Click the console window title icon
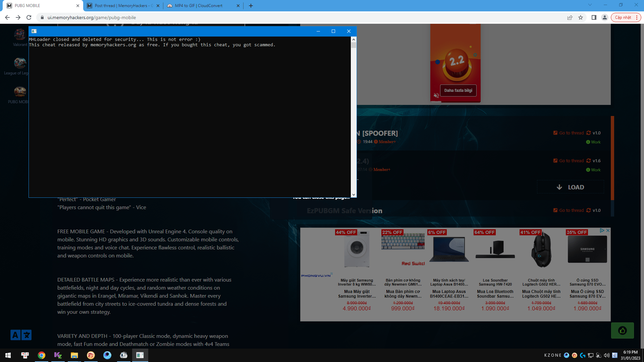644x362 pixels. click(x=34, y=31)
